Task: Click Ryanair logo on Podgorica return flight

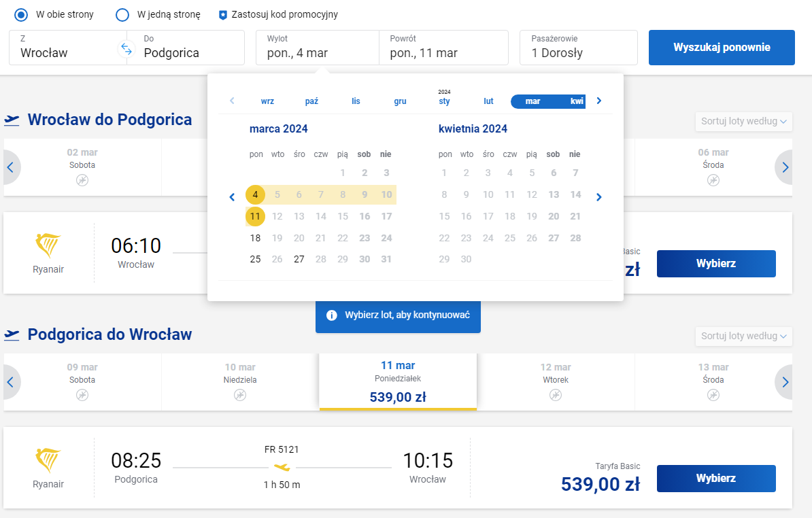Action: pos(48,460)
